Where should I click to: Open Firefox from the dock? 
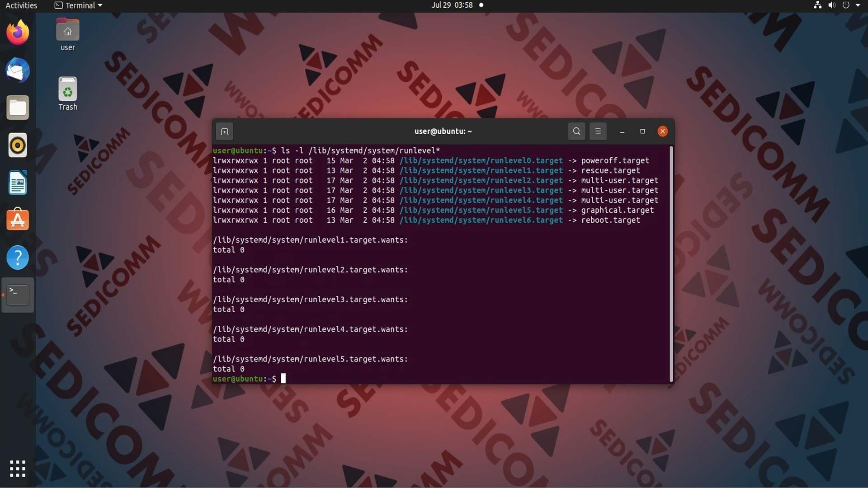coord(18,33)
